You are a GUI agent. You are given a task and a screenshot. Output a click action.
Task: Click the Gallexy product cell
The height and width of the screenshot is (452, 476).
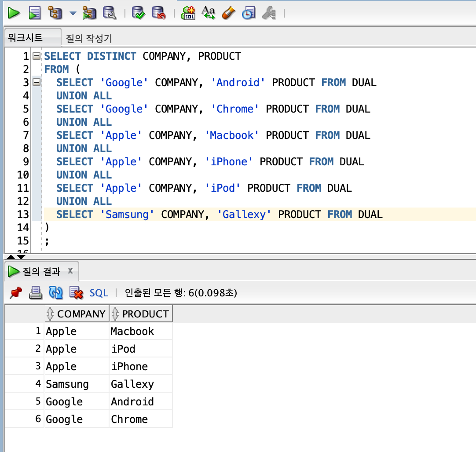tap(140, 384)
